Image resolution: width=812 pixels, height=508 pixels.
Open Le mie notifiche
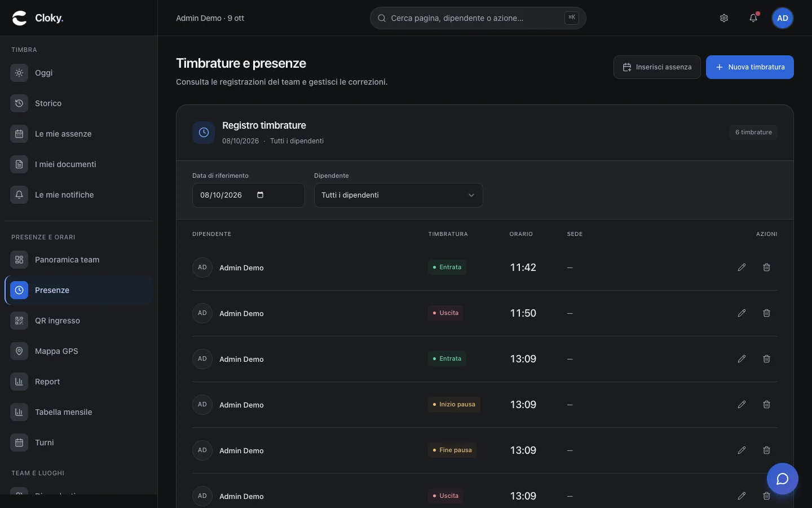coord(78,195)
